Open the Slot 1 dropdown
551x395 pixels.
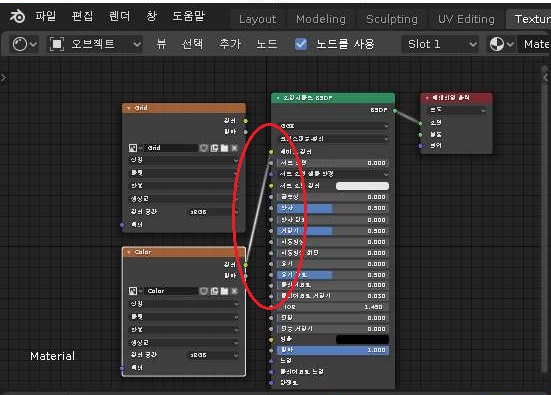coord(440,44)
